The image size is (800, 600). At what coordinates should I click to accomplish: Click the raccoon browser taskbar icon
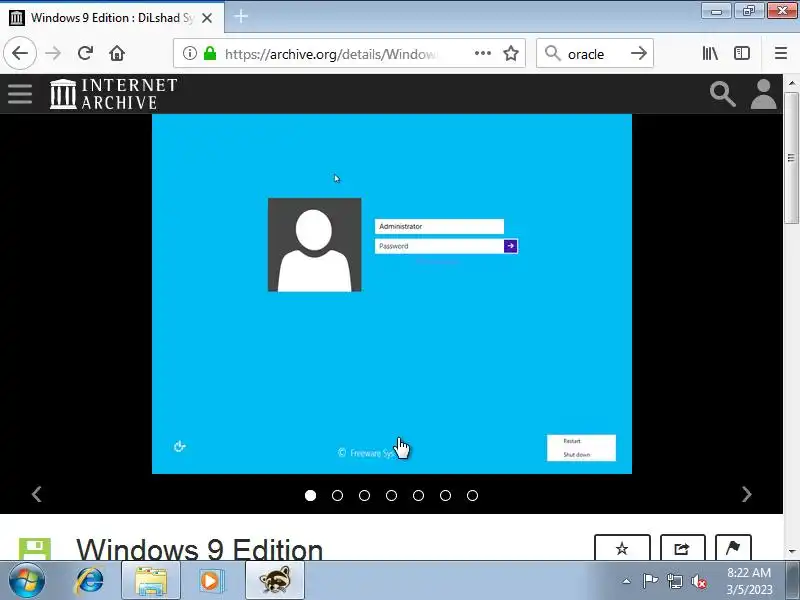275,581
